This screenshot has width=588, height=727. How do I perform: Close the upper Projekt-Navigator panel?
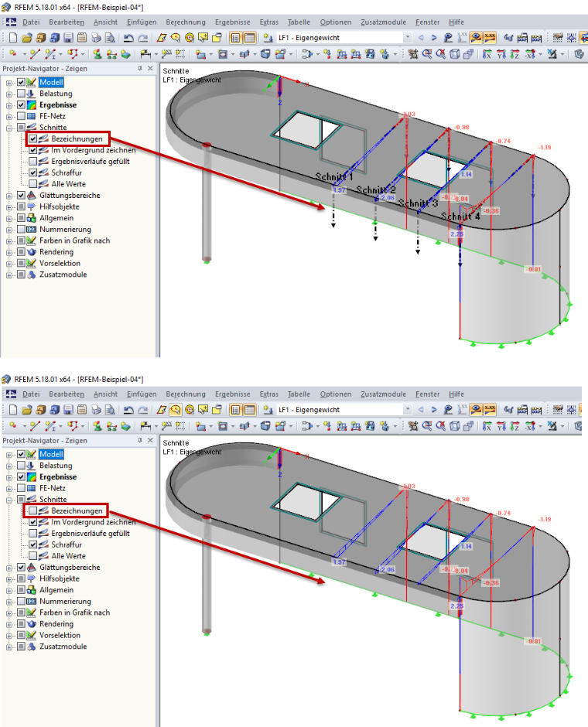(x=150, y=68)
